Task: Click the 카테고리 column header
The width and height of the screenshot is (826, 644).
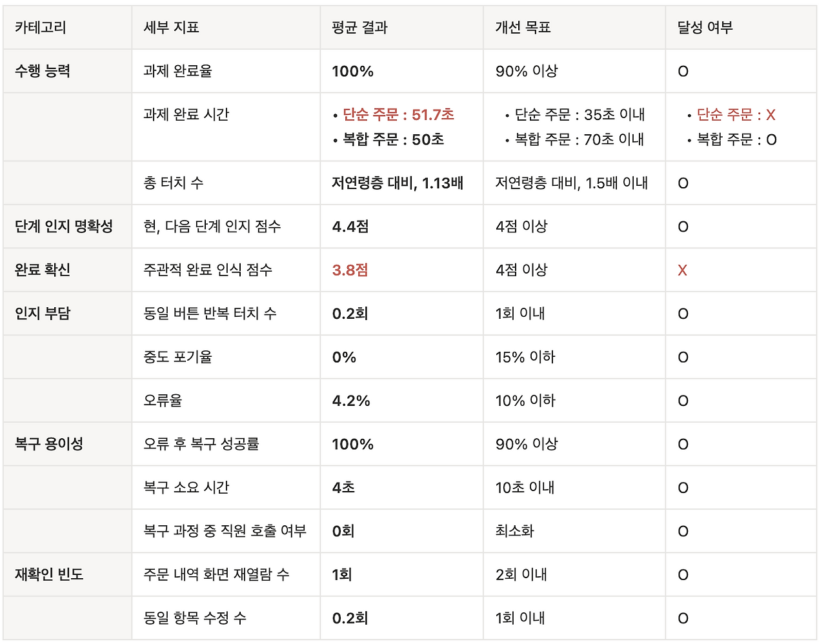Action: (67, 28)
